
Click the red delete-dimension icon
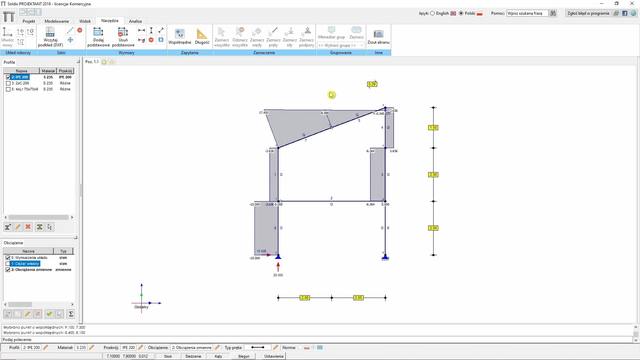[151, 40]
